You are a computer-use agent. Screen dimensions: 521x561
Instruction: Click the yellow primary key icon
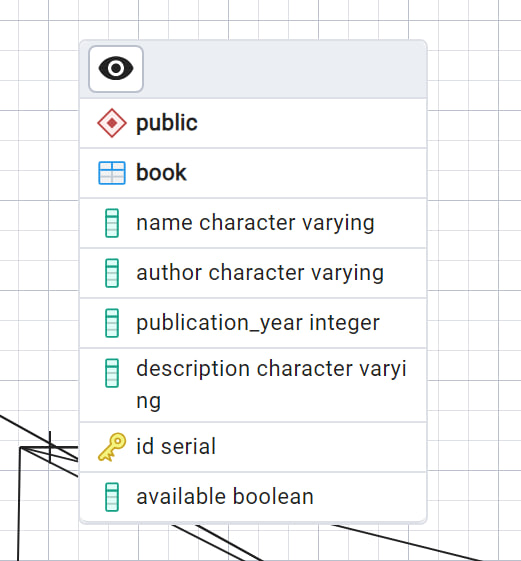[112, 447]
